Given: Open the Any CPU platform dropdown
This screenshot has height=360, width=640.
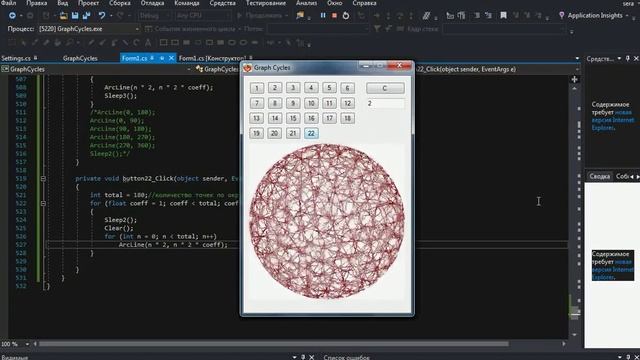Looking at the screenshot, I should click(203, 16).
